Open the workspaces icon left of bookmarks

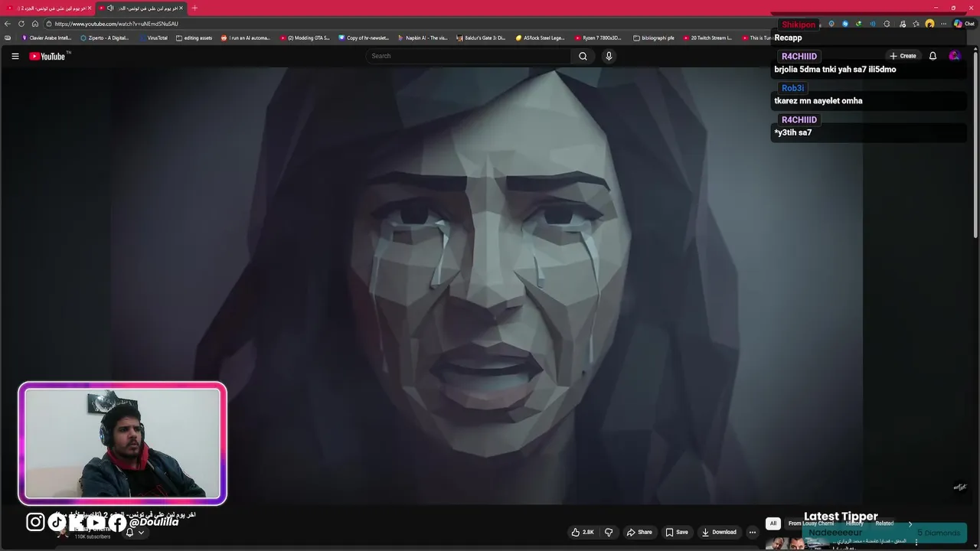[x=8, y=37]
